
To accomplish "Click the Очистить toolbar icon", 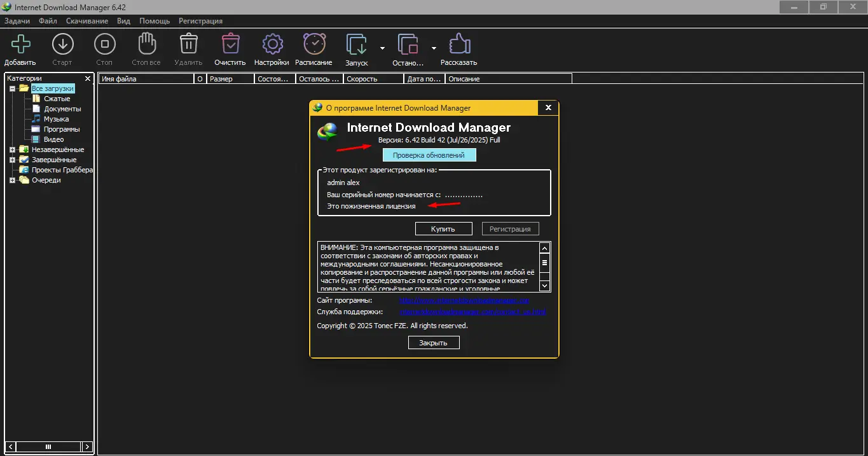I will point(230,45).
